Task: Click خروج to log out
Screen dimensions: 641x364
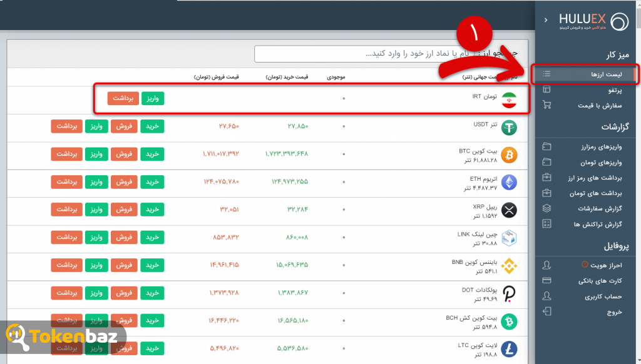Action: click(615, 312)
